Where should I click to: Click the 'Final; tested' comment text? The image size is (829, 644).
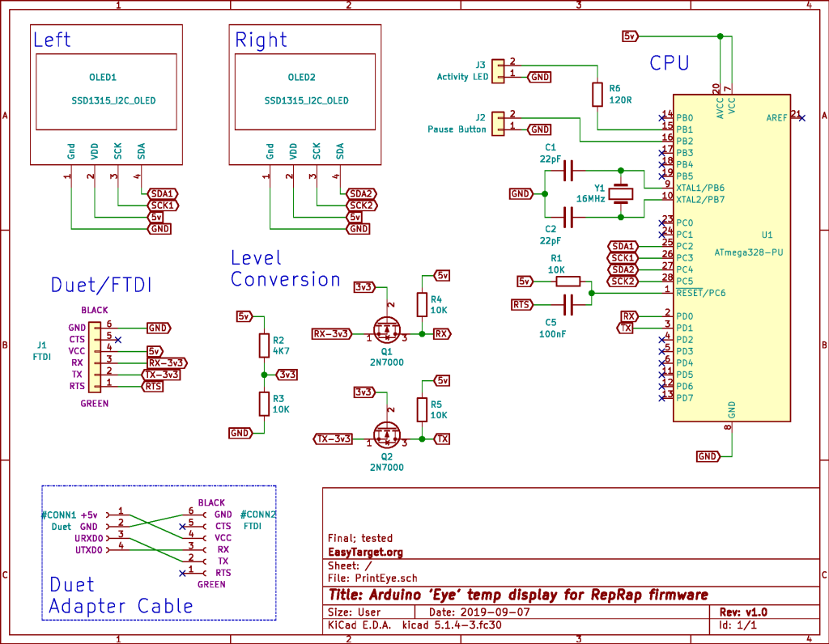360,538
